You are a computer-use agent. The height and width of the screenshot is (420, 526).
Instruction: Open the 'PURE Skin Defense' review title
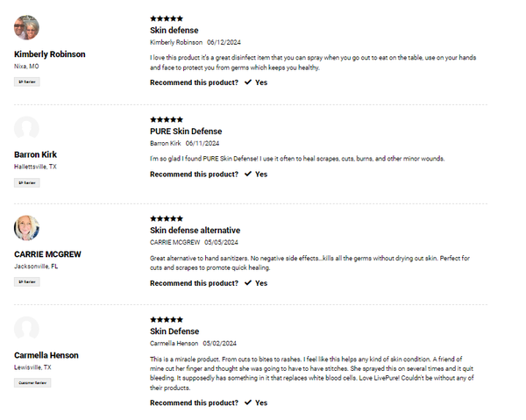click(186, 132)
